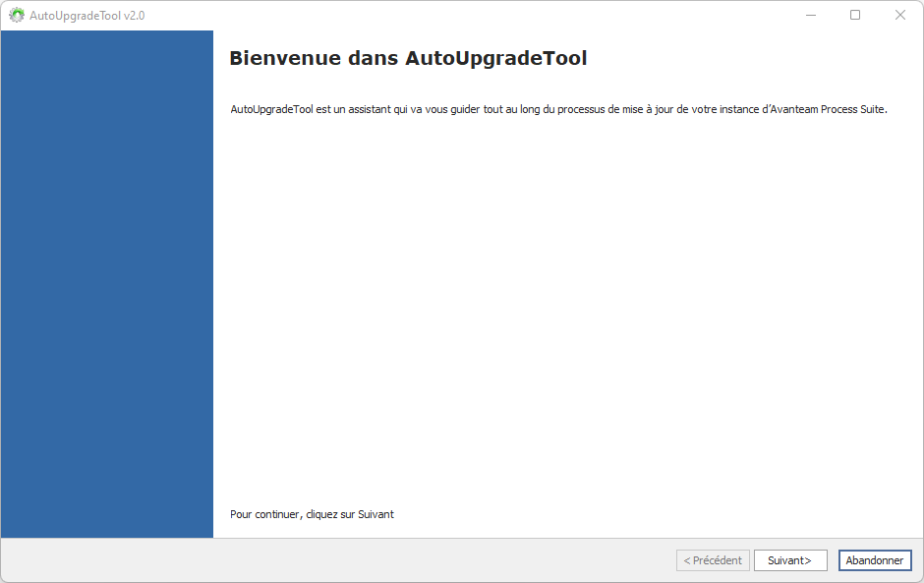Click the window title text AutoUpgradeTool

[75, 16]
